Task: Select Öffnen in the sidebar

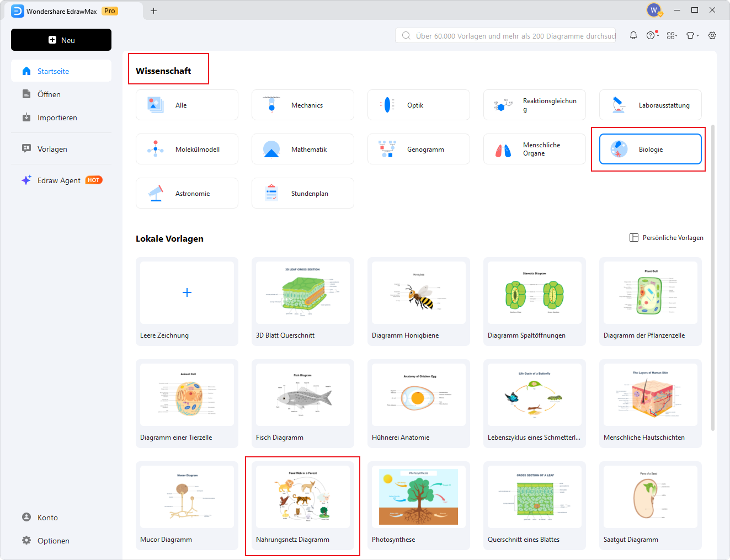Action: pyautogui.click(x=49, y=94)
